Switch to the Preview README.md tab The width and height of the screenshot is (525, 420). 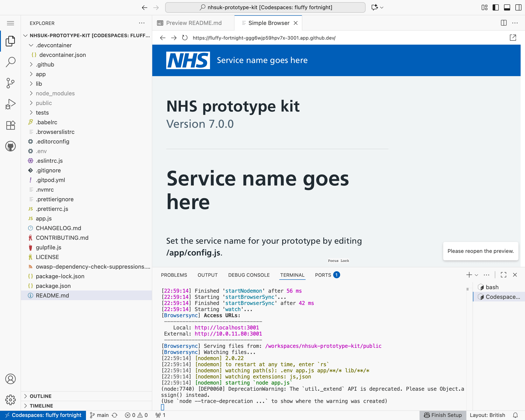[194, 23]
